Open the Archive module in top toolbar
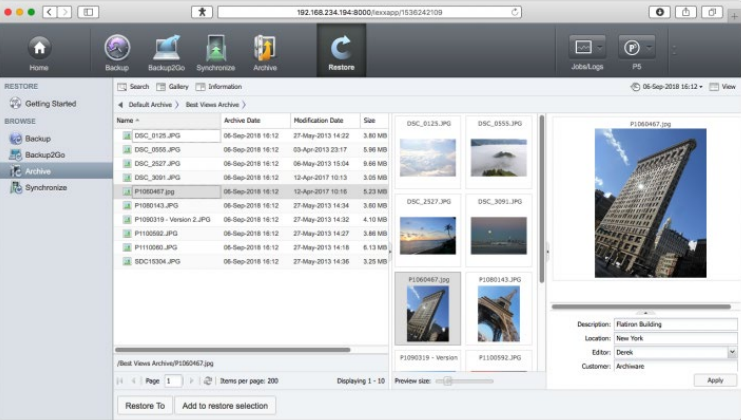 tap(265, 49)
